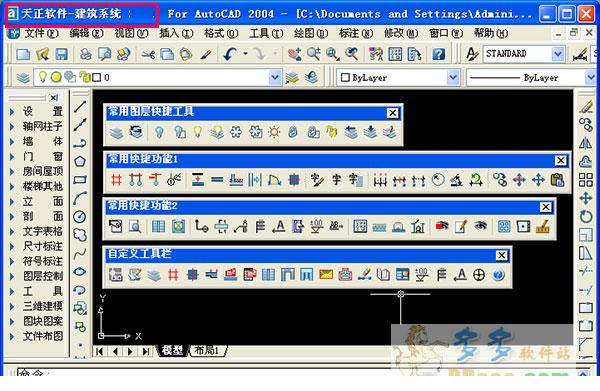This screenshot has height=391, width=600.
Task: Click the Layer Properties Manager icon
Action: point(23,78)
